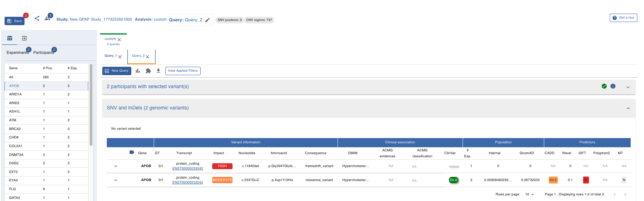Edit query name with the pencil icon
The height and width of the screenshot is (201, 644).
[x=207, y=20]
